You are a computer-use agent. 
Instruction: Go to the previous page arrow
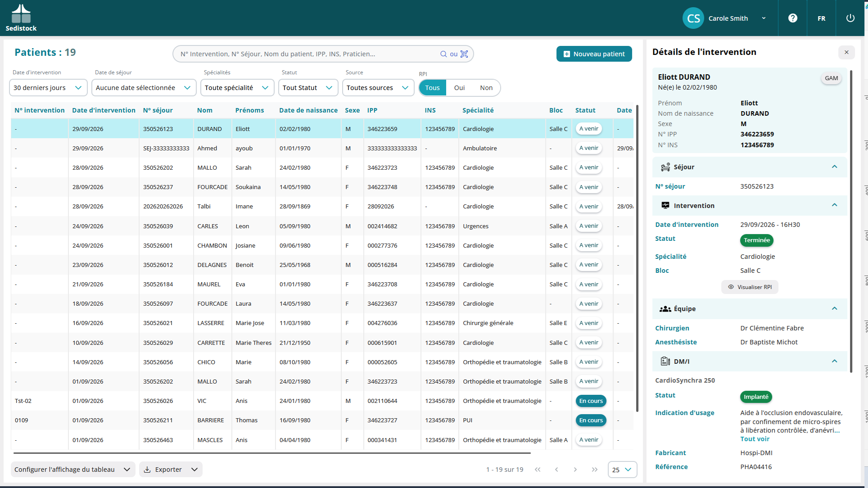point(556,470)
